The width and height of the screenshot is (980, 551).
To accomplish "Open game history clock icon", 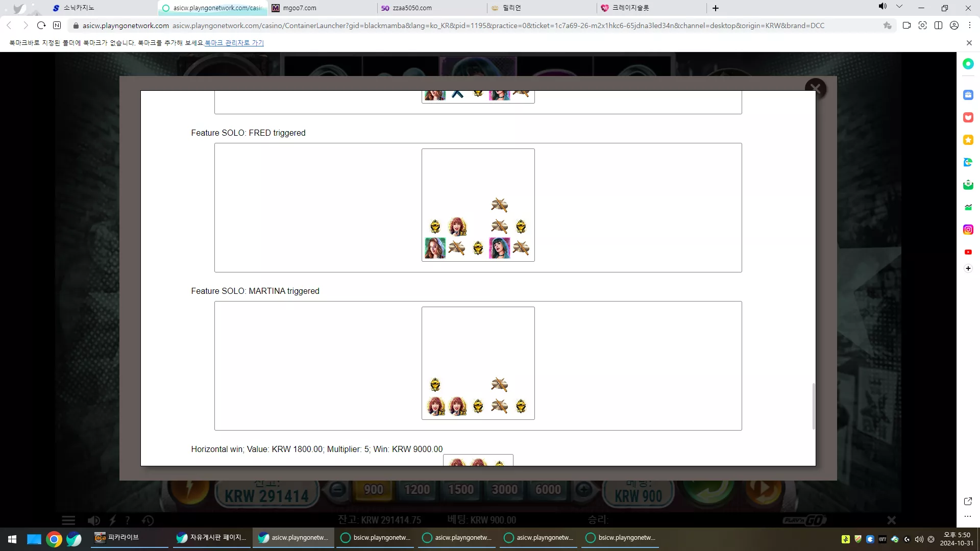I will 148,520.
